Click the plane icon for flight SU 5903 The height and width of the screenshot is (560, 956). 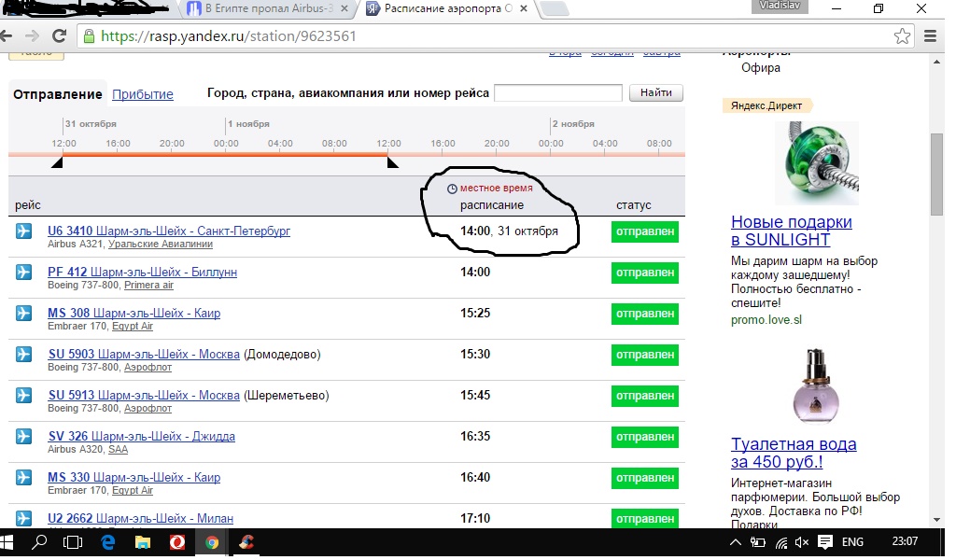[23, 354]
